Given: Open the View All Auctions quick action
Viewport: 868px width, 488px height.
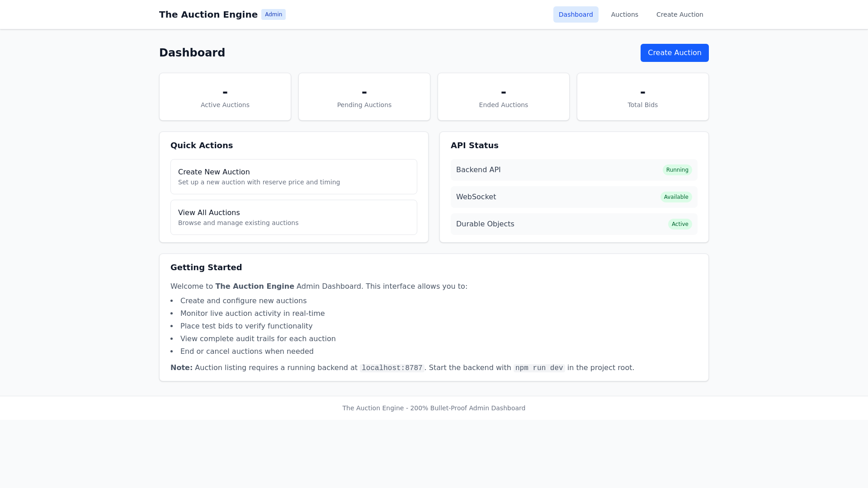Looking at the screenshot, I should 294,217.
